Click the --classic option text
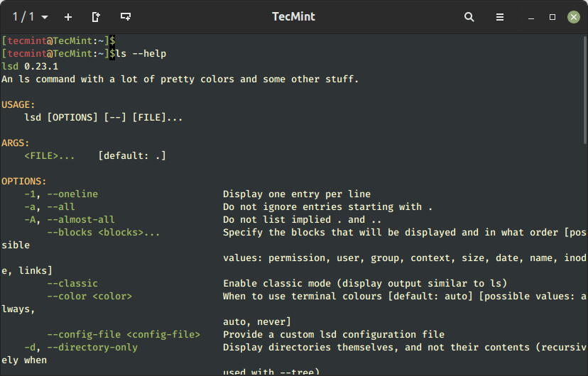The image size is (588, 376). pos(72,284)
